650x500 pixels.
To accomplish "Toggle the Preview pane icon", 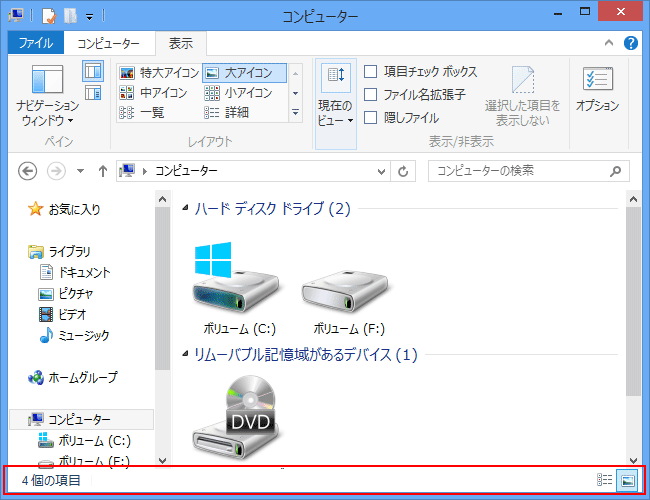I will tap(93, 70).
